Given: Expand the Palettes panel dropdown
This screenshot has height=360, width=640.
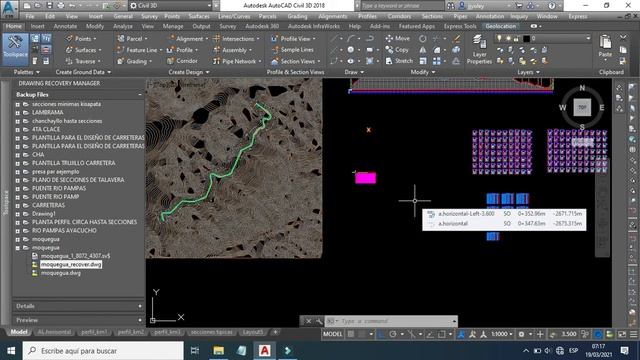Looking at the screenshot, I should (27, 72).
